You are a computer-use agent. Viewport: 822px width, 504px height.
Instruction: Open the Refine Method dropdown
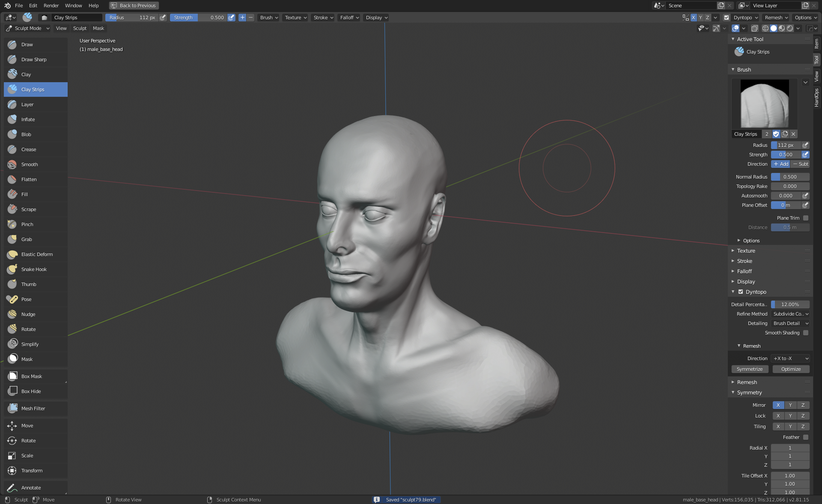point(790,314)
